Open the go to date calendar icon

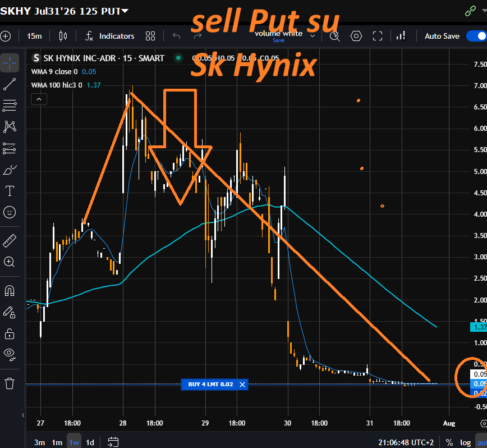pos(113,442)
